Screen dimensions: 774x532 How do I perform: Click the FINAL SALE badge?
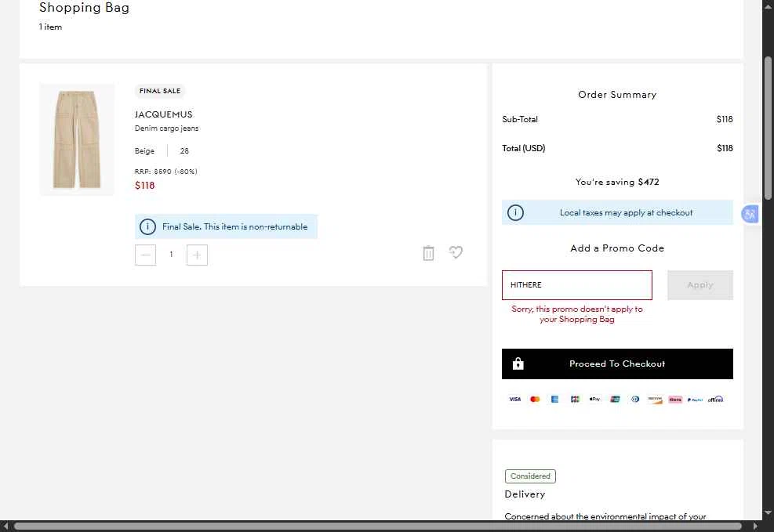coord(160,91)
